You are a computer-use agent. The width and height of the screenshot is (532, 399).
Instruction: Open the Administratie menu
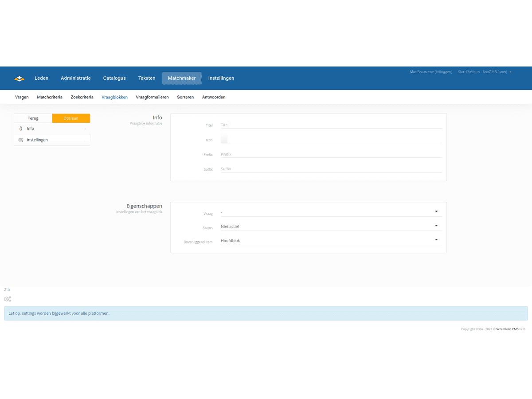click(76, 78)
